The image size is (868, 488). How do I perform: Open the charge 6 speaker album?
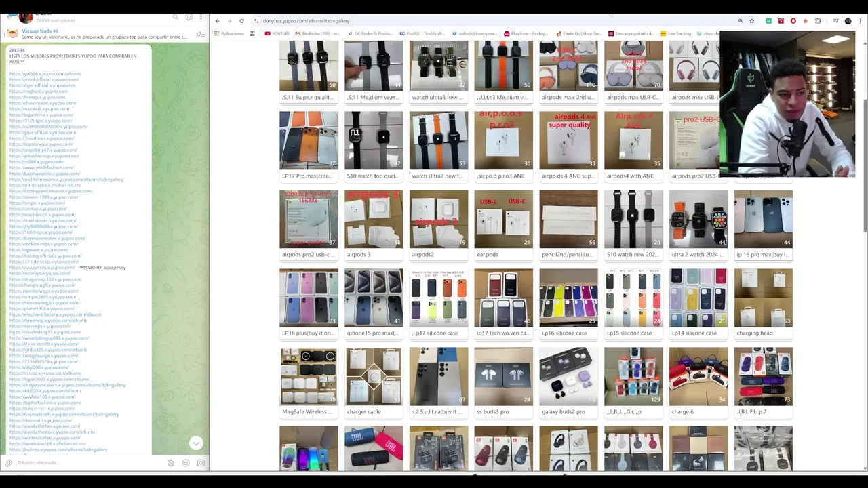pyautogui.click(x=698, y=376)
